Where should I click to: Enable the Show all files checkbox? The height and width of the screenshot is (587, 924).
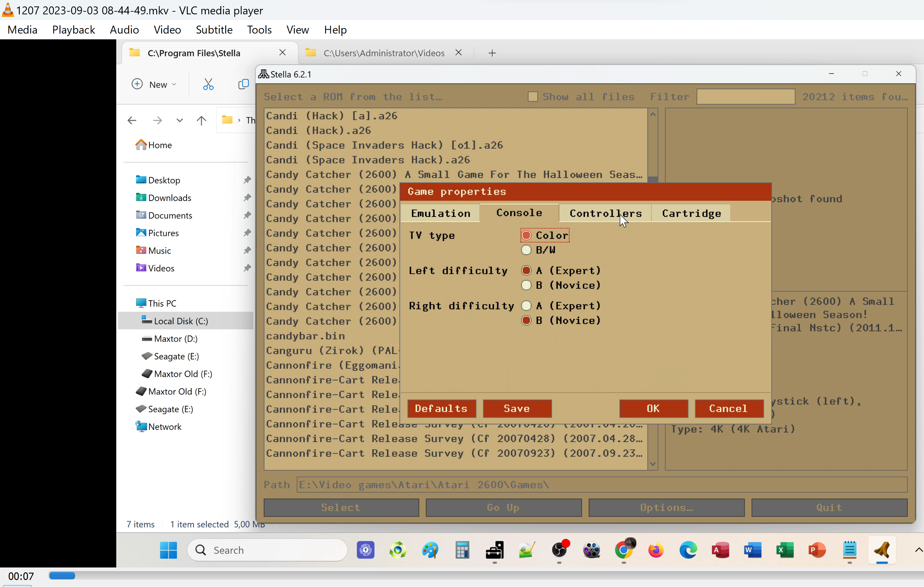[x=532, y=97]
